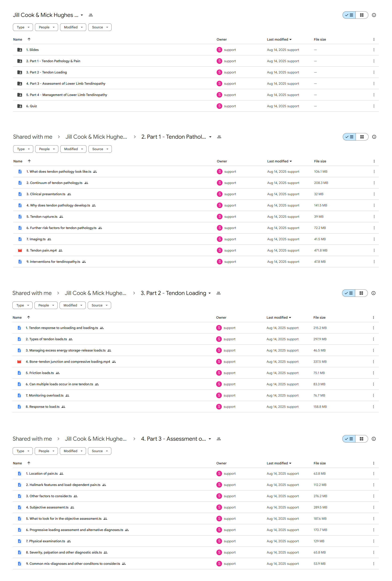Open more actions for '8. Response to load.ts'
This screenshot has width=392, height=581.
coord(373,406)
